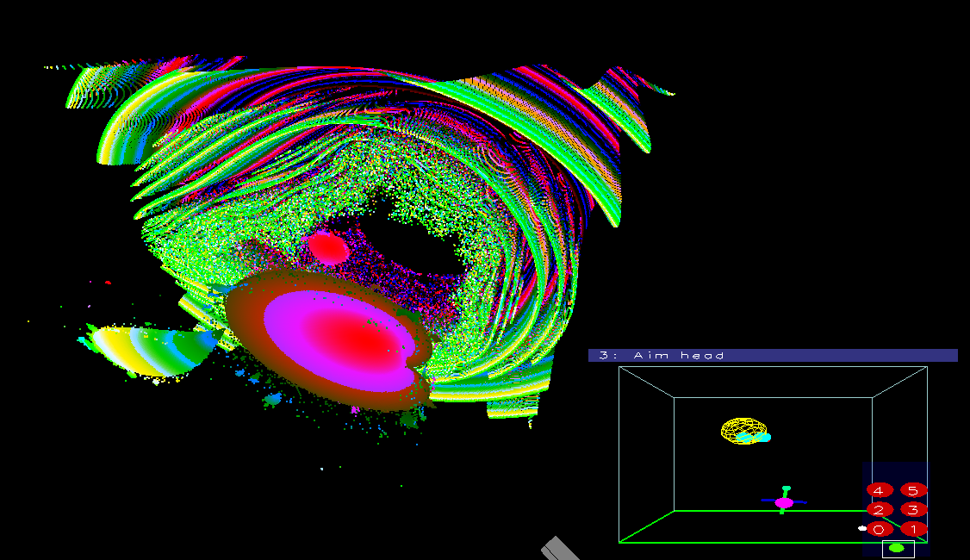The height and width of the screenshot is (560, 970).
Task: Click the yellow-blue striped wedge on the left
Action: pos(146,349)
